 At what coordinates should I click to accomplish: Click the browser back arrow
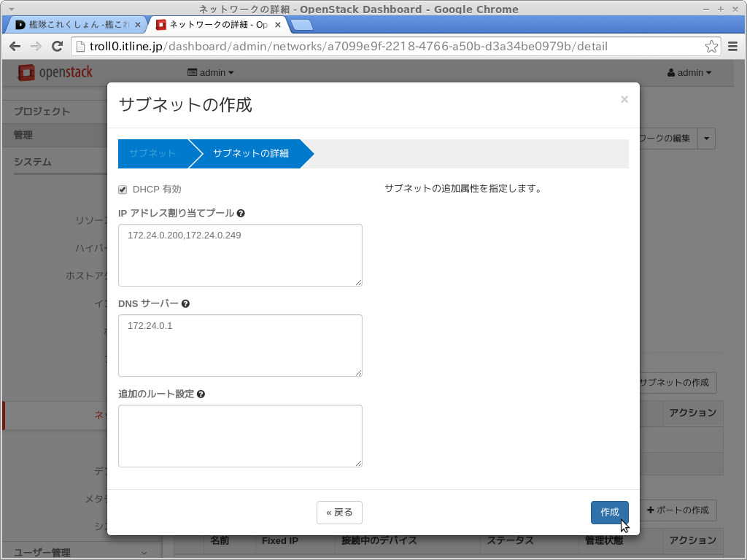click(x=15, y=47)
